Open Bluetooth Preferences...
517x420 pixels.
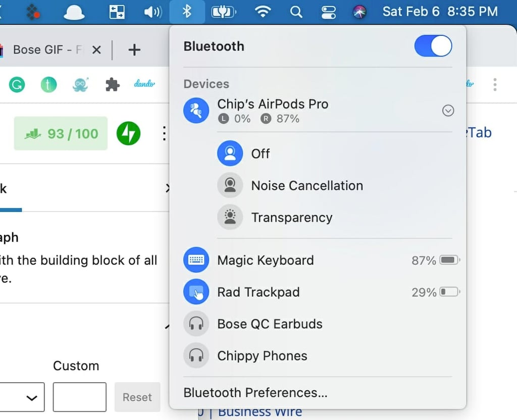coord(255,393)
